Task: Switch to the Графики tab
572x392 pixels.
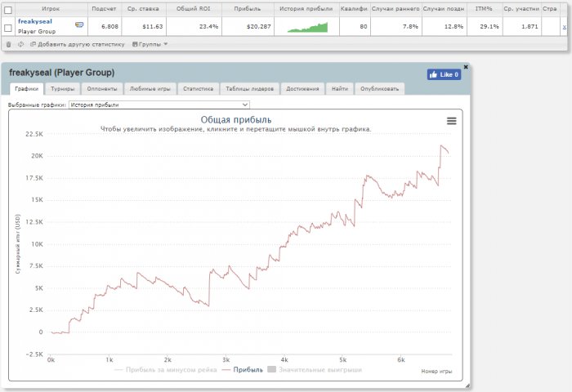Action: (x=27, y=89)
